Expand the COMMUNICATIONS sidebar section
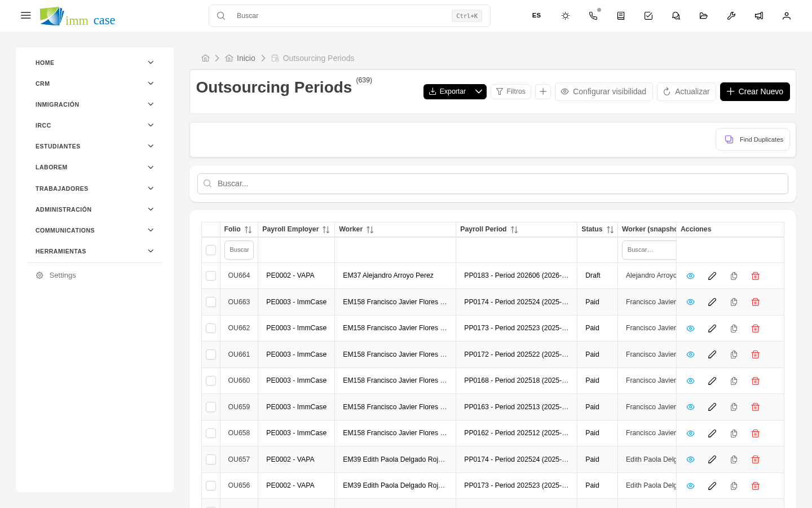This screenshot has width=812, height=508. [94, 230]
